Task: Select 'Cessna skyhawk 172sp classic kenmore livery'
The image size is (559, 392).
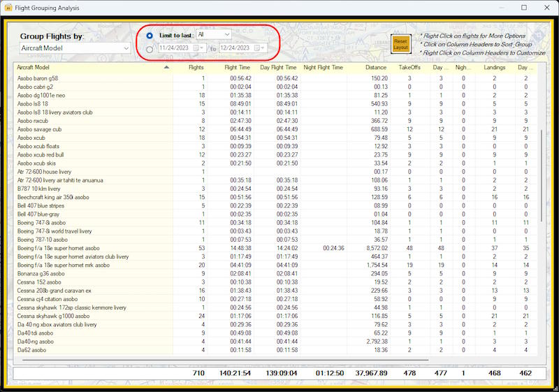Action: [275, 307]
